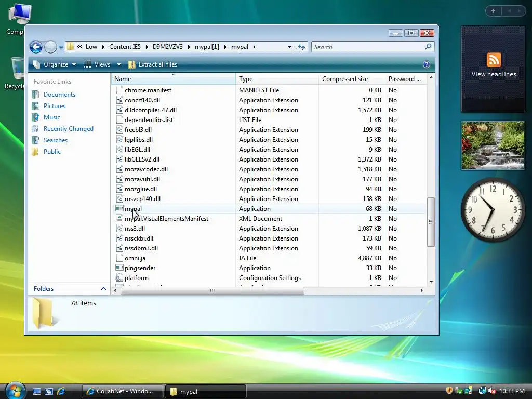This screenshot has height=399, width=532.
Task: Launch Internet Explorer from quick launch
Action: [x=61, y=391]
